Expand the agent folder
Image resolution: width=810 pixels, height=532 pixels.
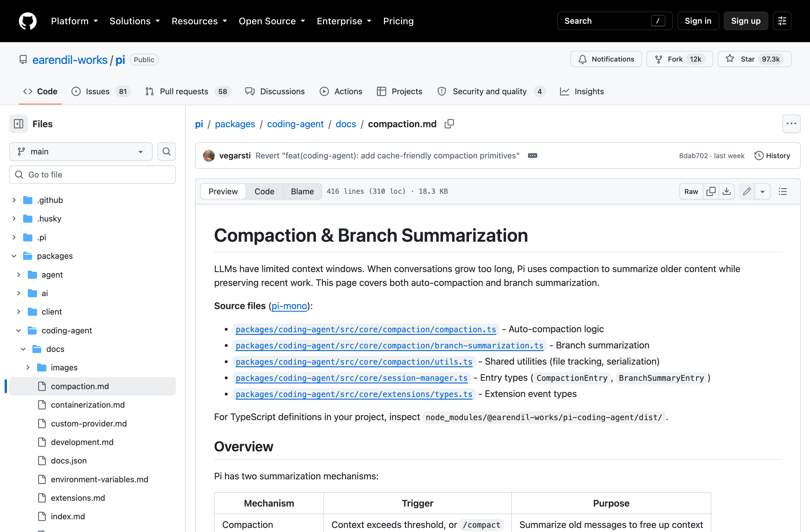point(19,274)
